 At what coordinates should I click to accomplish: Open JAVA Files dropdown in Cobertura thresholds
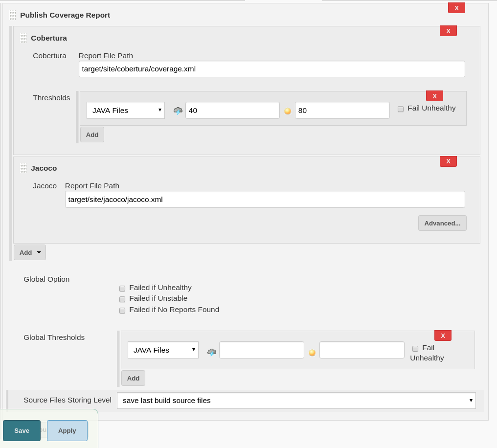126,110
